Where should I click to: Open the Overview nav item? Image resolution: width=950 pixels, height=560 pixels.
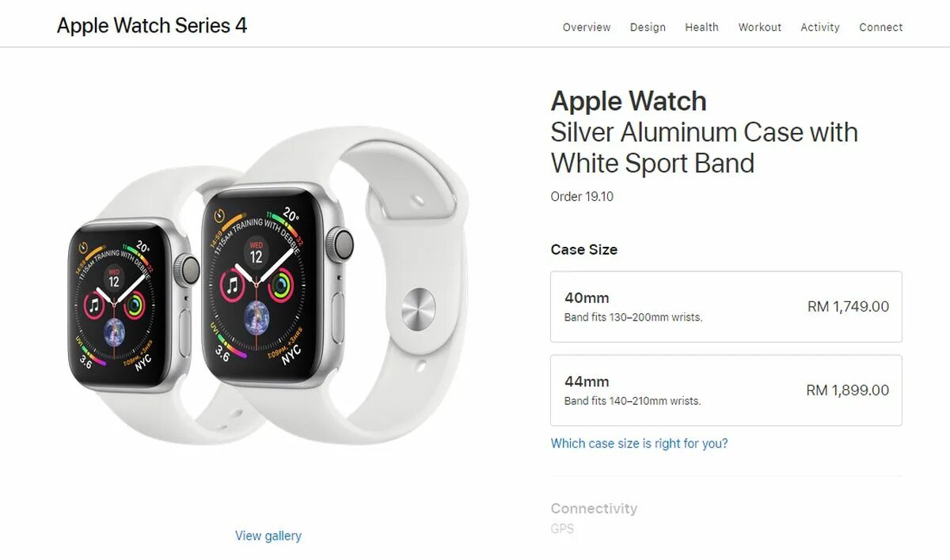tap(587, 27)
